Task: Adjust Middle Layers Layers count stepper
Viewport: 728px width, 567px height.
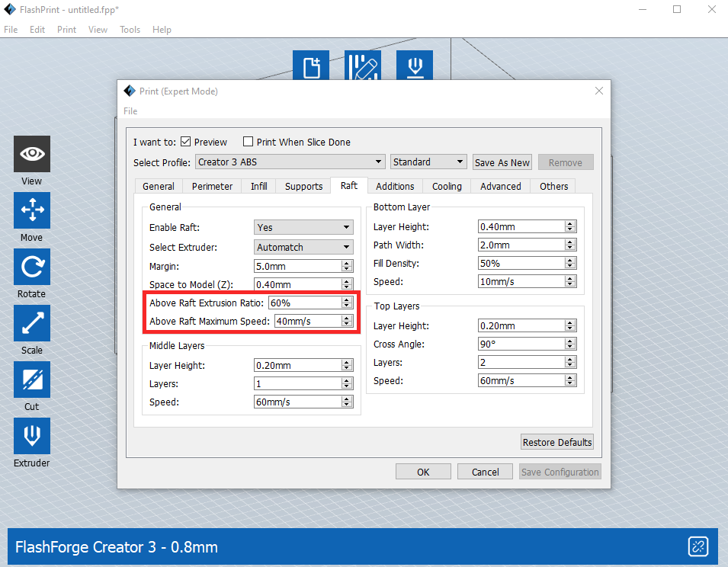Action: pyautogui.click(x=347, y=384)
